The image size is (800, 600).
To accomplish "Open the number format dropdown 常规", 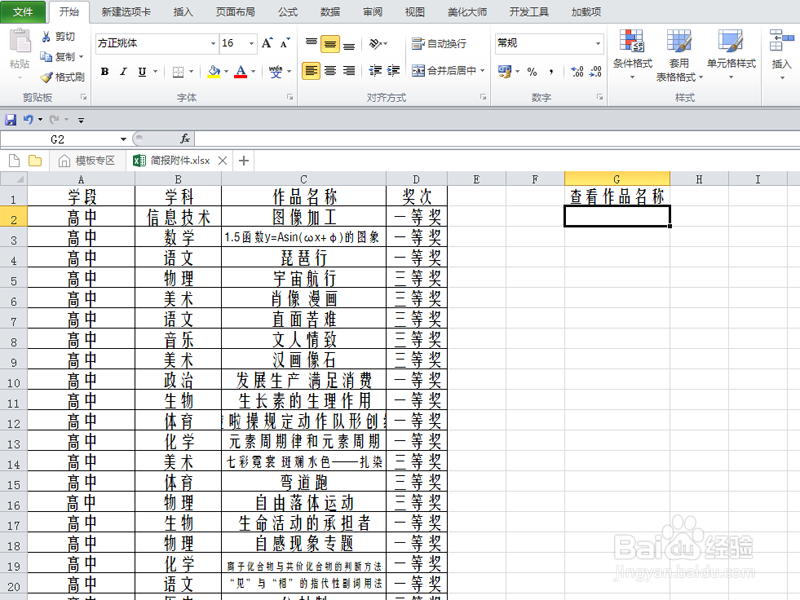I will click(x=598, y=43).
